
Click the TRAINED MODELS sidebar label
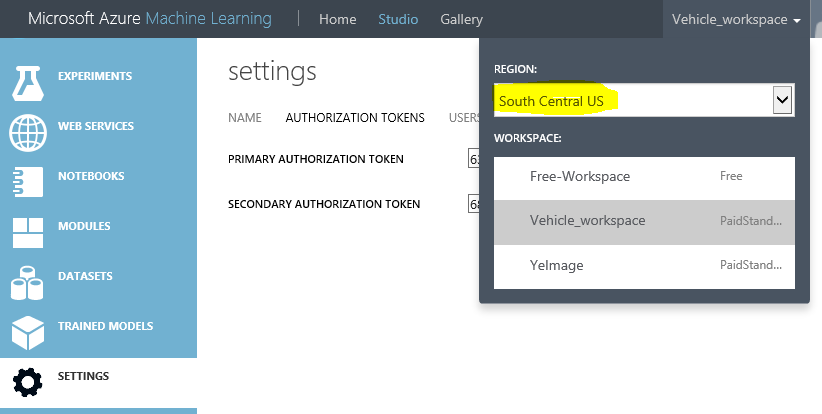click(x=105, y=326)
